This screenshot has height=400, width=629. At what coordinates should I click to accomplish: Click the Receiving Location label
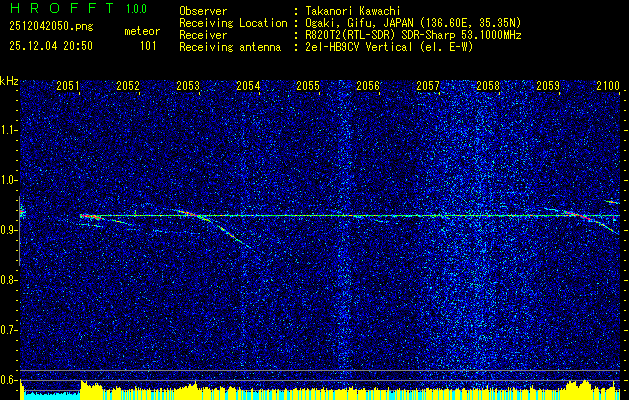[233, 23]
